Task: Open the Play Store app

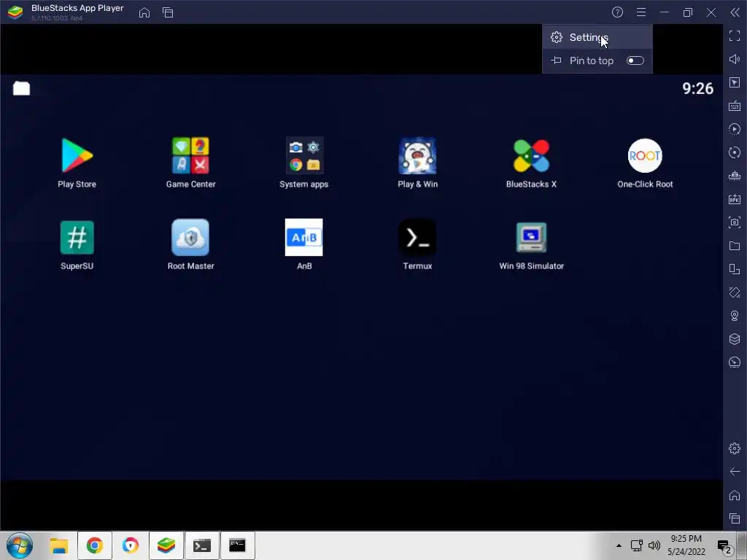Action: tap(77, 156)
